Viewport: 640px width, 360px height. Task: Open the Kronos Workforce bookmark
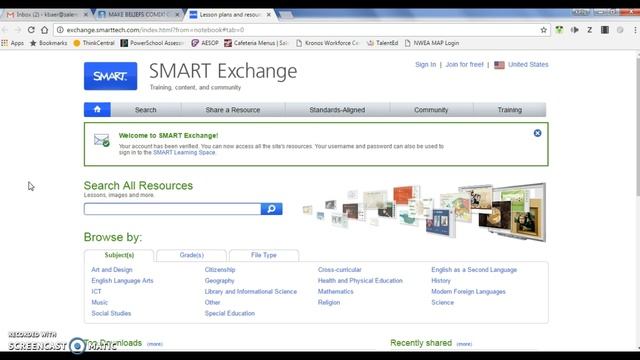[x=328, y=43]
